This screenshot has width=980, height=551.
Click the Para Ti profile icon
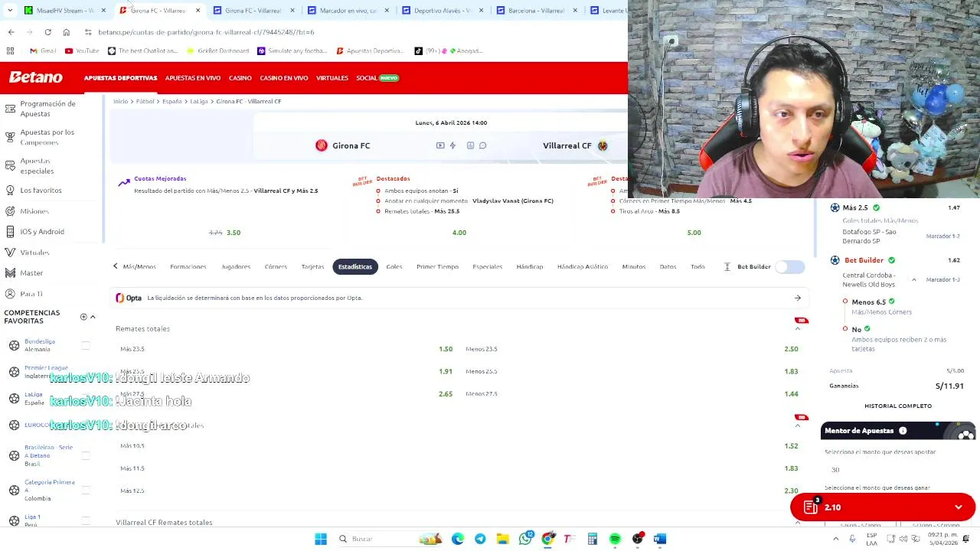(10, 293)
